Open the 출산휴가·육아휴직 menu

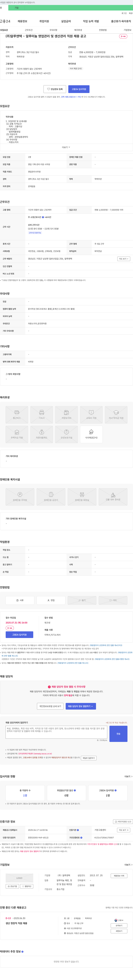click(x=121, y=21)
